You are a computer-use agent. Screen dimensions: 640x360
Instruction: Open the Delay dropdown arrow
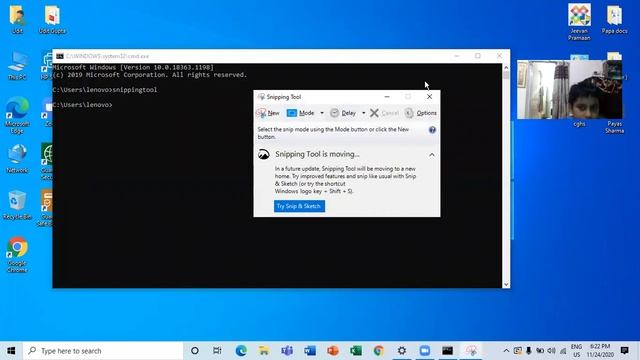363,113
